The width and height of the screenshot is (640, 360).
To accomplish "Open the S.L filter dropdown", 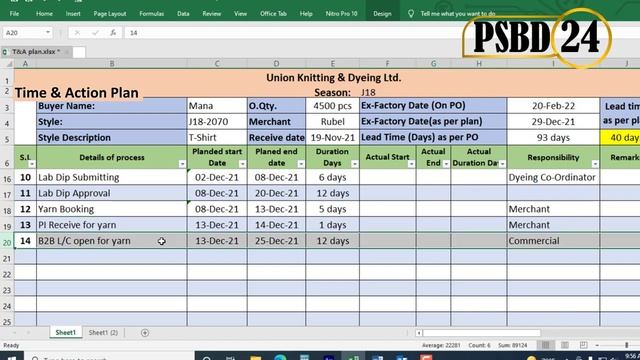I will 32,164.
